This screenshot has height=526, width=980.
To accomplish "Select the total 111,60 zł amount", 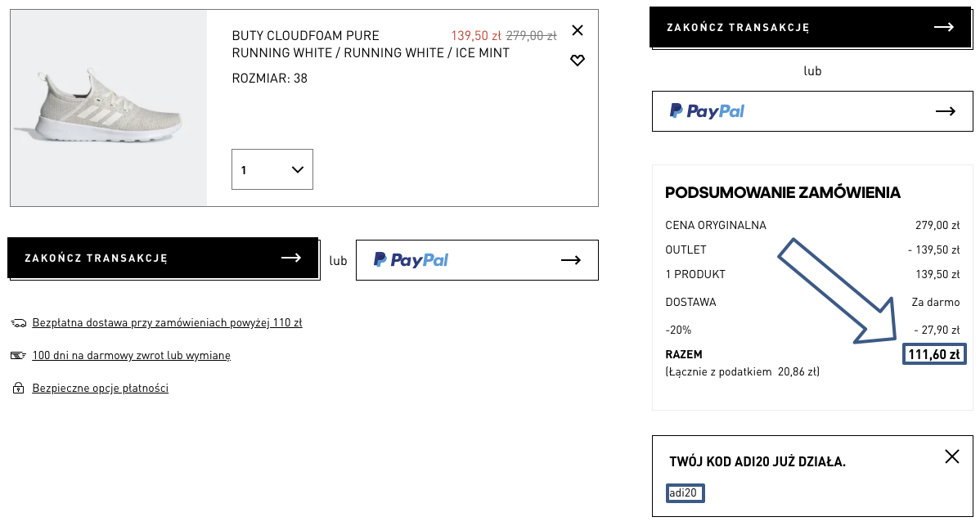I will [934, 354].
